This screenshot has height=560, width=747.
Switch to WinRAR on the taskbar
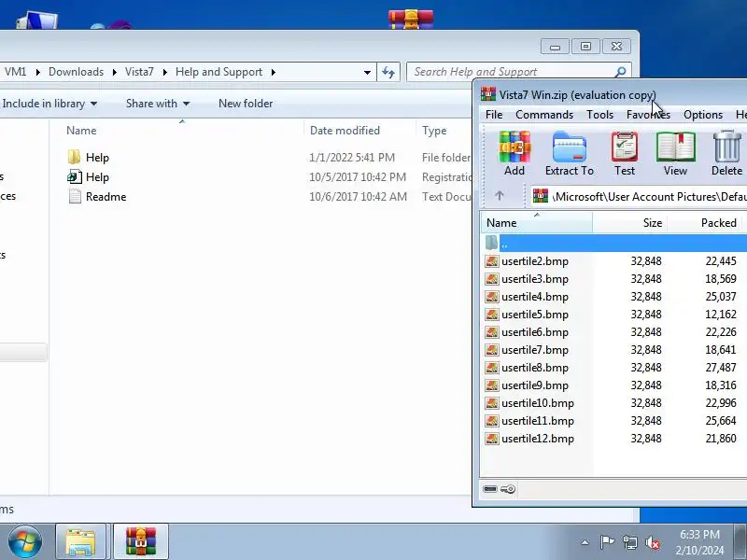point(141,541)
